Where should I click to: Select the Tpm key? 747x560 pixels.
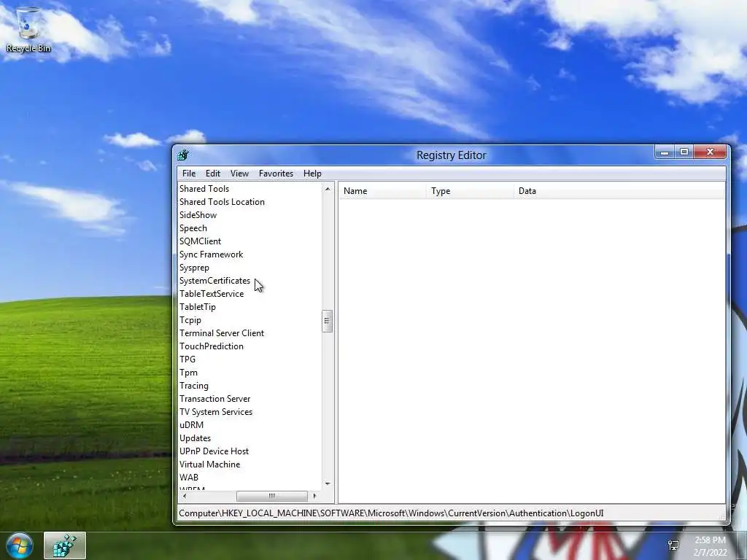point(188,373)
